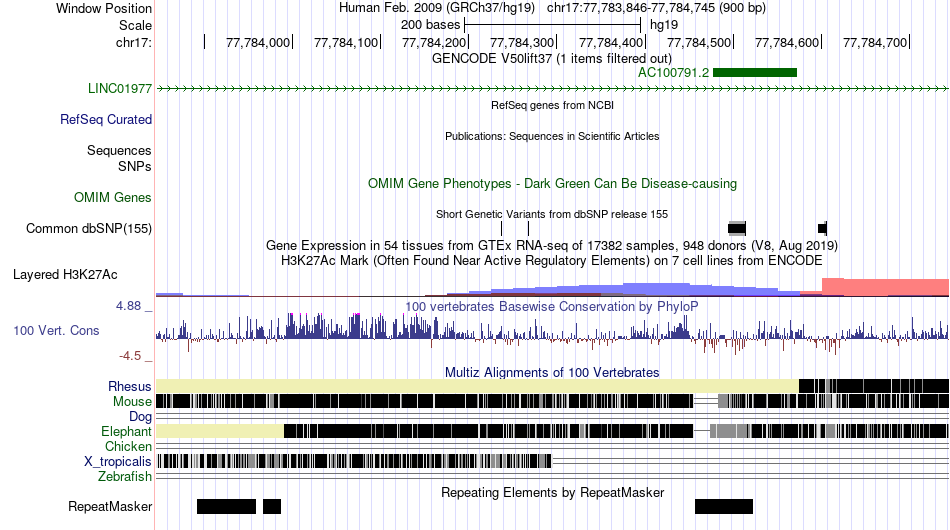Click the Elephant alignment label

[x=126, y=431]
